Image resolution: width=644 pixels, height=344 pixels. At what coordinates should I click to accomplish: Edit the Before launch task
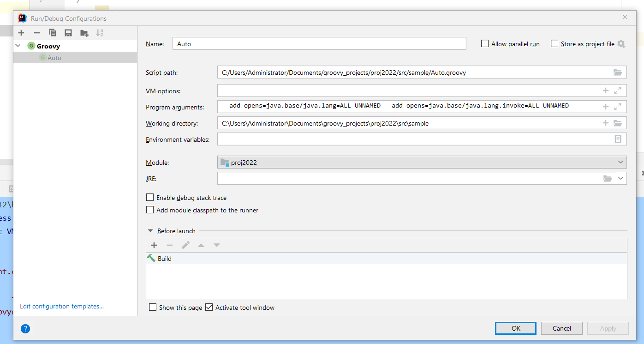point(185,245)
